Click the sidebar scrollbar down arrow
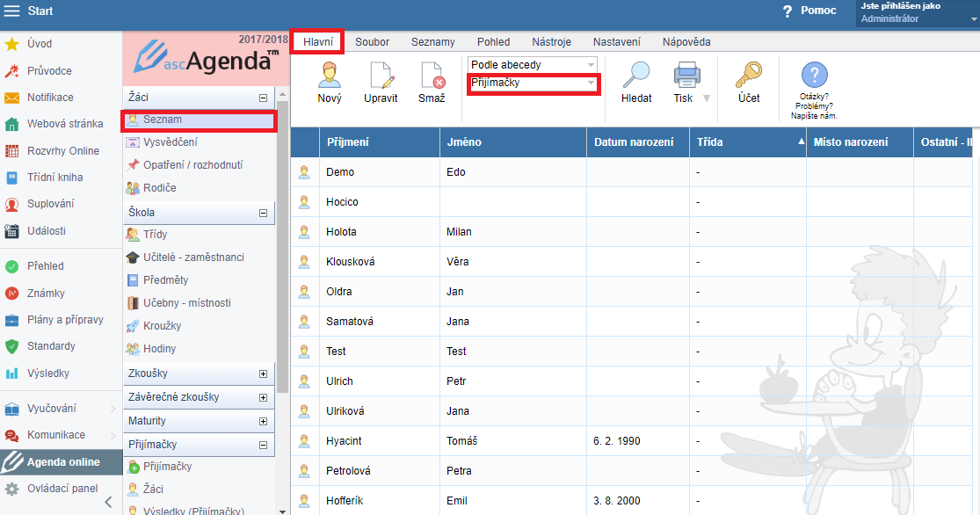The width and height of the screenshot is (980, 515). (x=282, y=510)
